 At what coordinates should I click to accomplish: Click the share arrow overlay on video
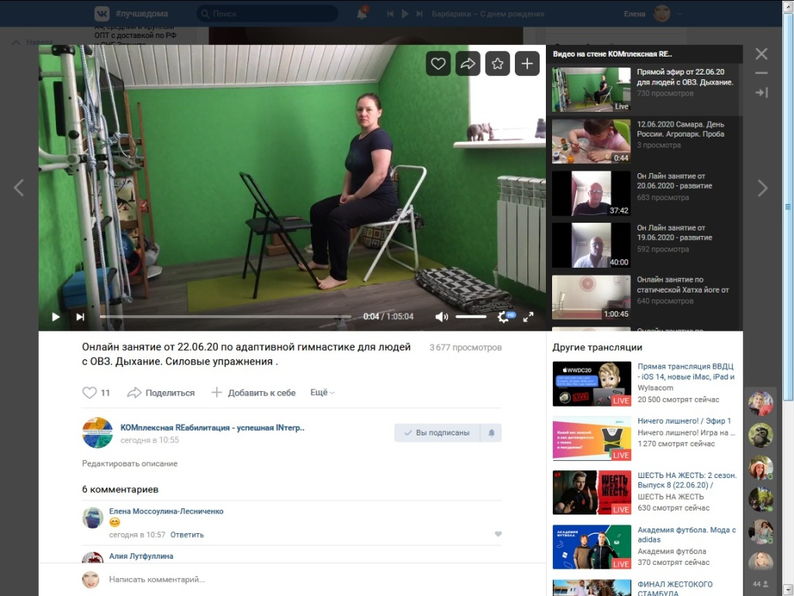[468, 64]
